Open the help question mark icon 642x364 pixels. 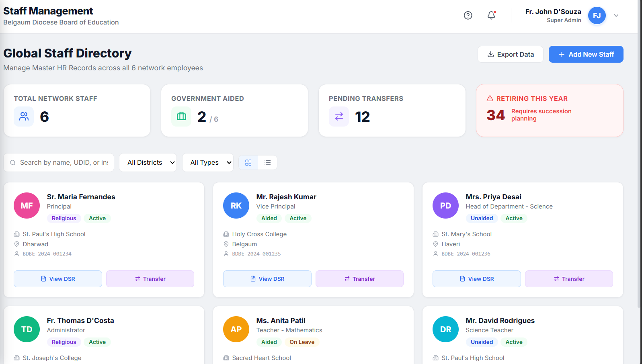(468, 15)
